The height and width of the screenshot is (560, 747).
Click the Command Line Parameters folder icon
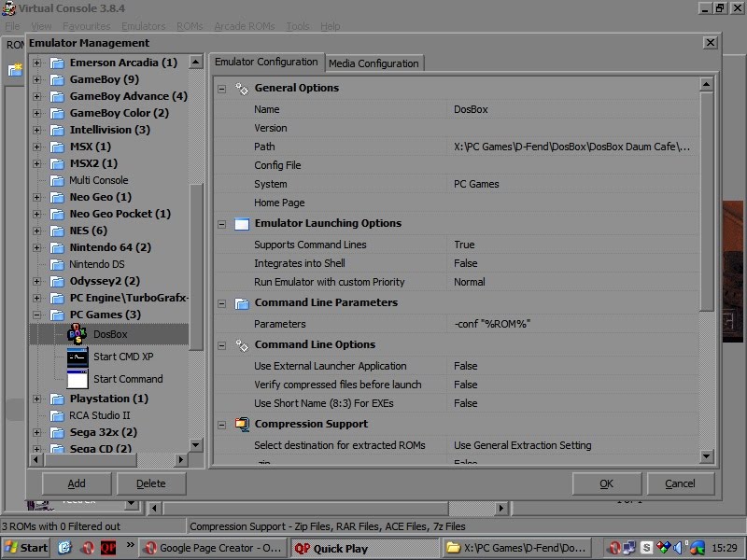(x=242, y=303)
